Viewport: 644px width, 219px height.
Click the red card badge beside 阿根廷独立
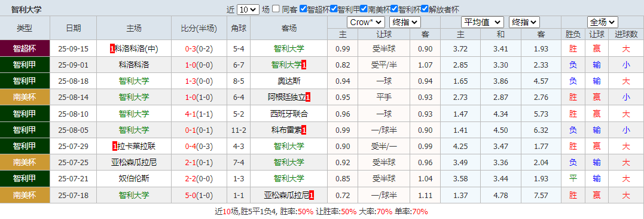(307, 98)
